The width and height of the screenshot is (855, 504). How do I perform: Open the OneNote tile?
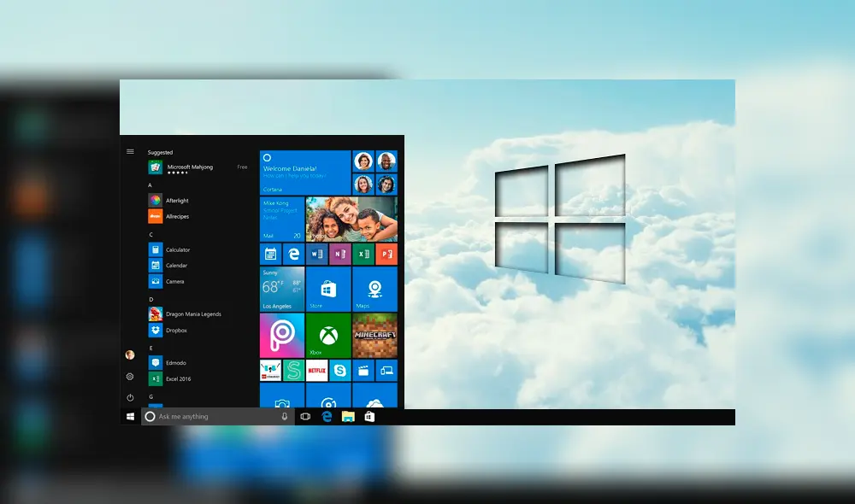tap(339, 254)
